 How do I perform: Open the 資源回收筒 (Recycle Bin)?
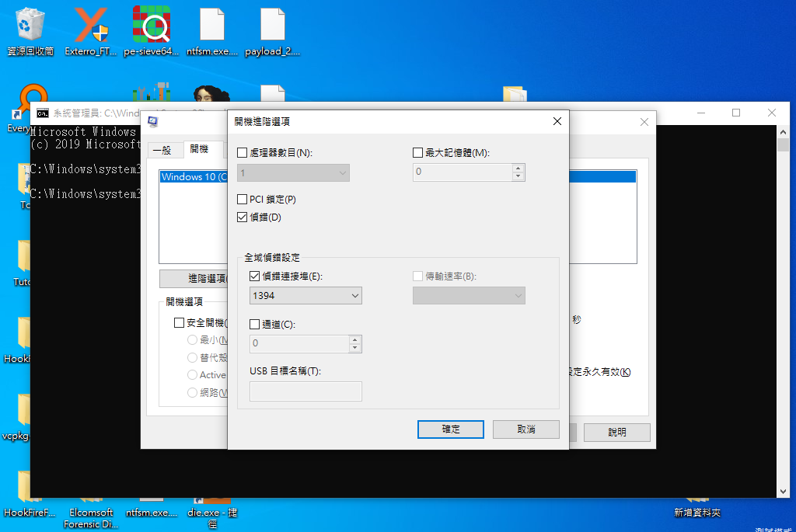click(30, 23)
